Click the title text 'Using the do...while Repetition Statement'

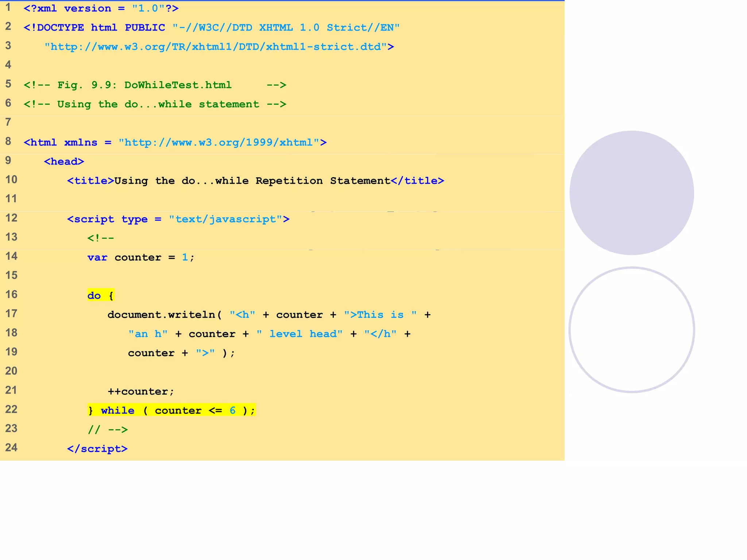coord(252,181)
